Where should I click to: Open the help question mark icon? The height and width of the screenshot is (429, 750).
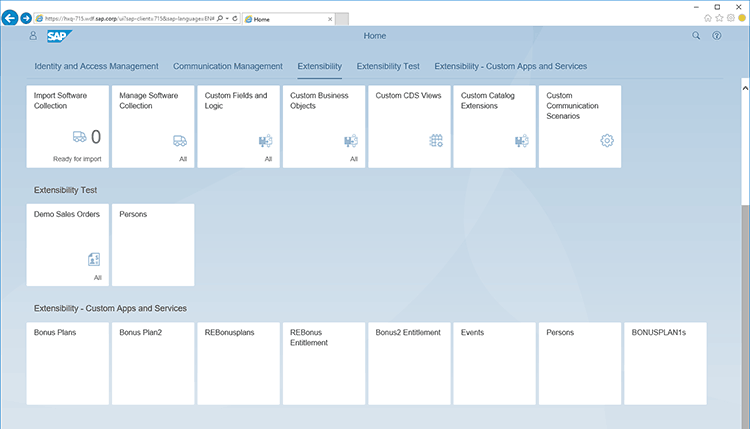[717, 36]
